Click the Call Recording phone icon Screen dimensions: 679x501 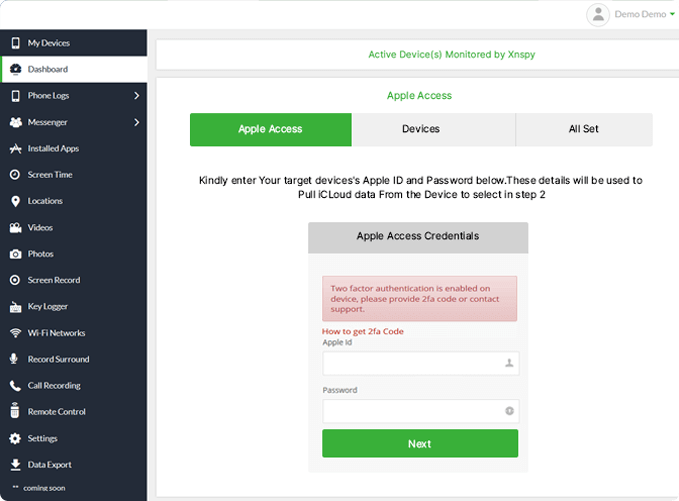point(15,386)
